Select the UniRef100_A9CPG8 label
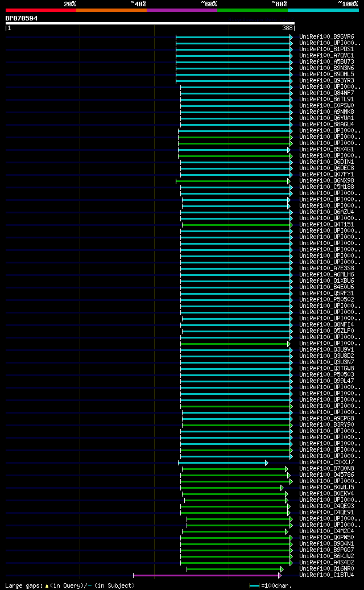 (x=326, y=418)
